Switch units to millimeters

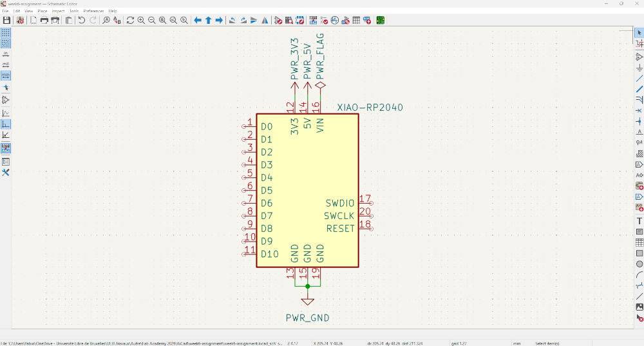6,75
